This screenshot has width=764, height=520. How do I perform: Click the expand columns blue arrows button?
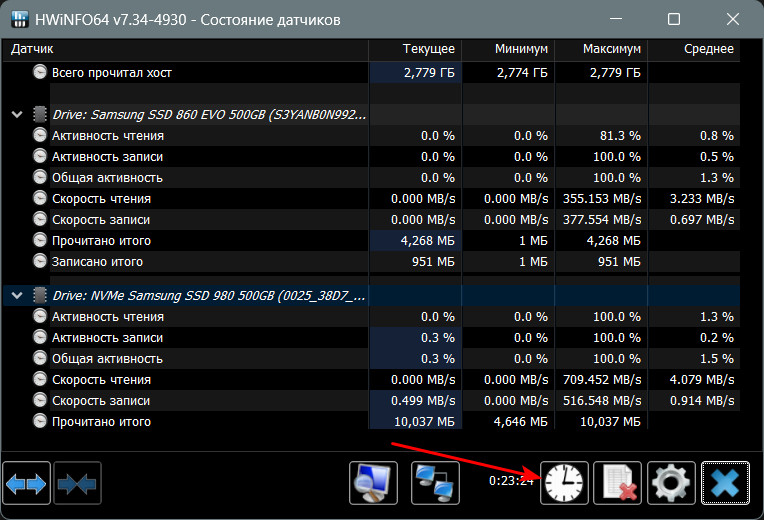(26, 483)
